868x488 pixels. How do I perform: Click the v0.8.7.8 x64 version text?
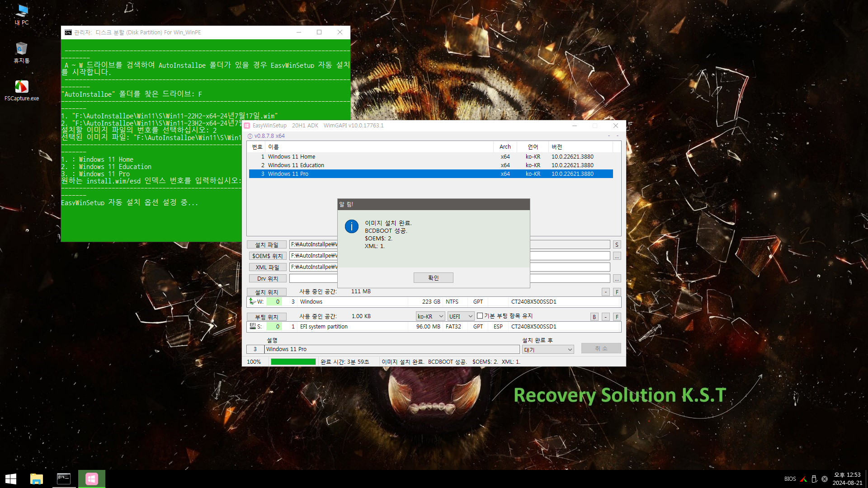(x=269, y=136)
